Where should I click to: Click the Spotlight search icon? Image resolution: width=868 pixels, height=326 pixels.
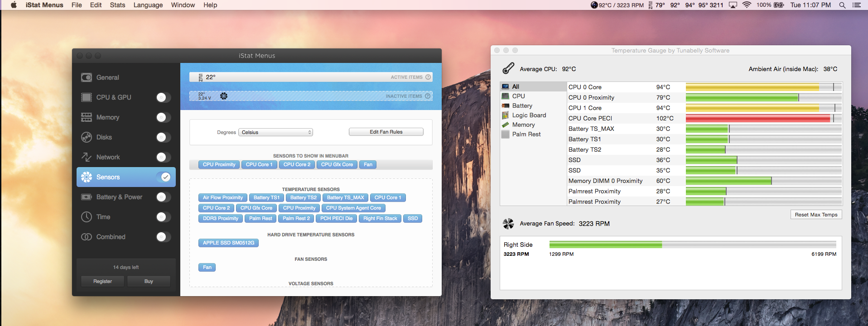click(842, 5)
